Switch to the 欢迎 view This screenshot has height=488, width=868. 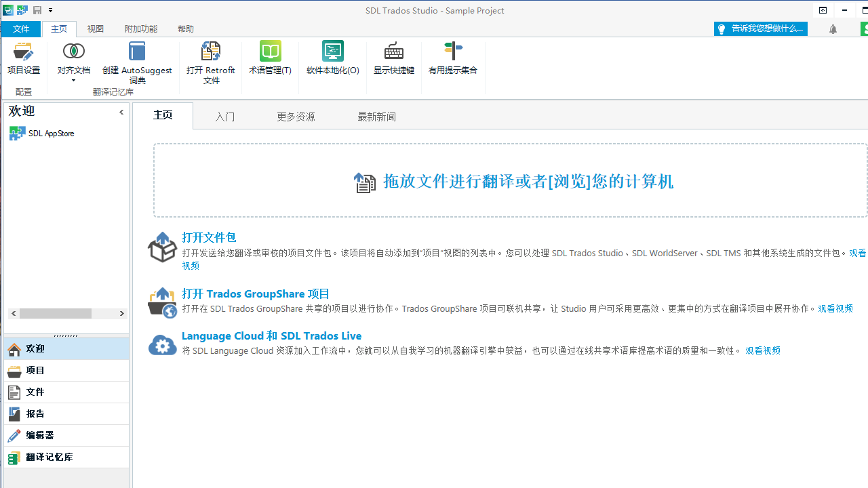point(66,348)
